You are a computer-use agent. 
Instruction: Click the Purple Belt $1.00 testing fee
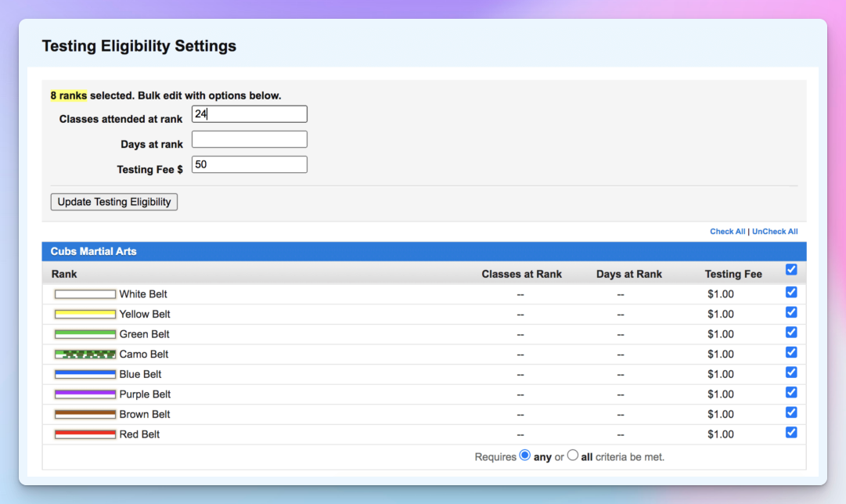pos(720,394)
